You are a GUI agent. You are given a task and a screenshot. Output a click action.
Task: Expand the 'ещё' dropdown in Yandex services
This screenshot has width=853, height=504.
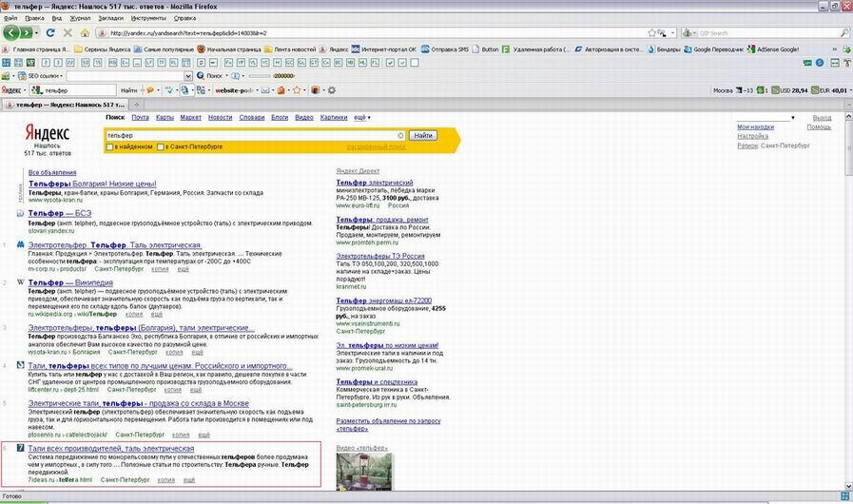[x=362, y=118]
